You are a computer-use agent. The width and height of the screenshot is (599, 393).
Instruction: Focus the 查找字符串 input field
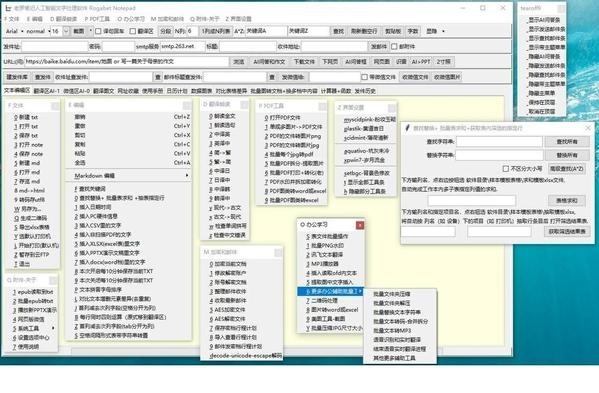[x=499, y=142]
